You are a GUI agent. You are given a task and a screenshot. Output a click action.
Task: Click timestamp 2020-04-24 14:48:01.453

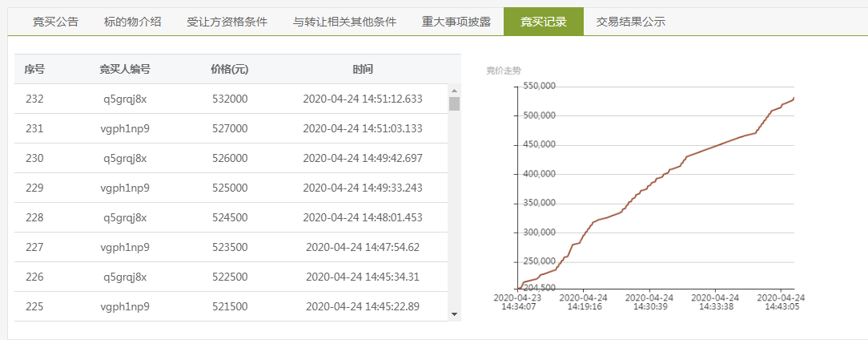363,218
